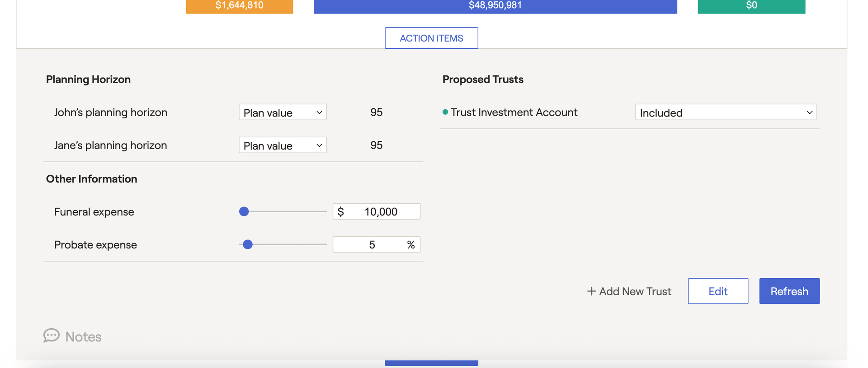Screen dimensions: 868x368
Task: Click the blue $48,950,981 bar
Action: coord(495,6)
